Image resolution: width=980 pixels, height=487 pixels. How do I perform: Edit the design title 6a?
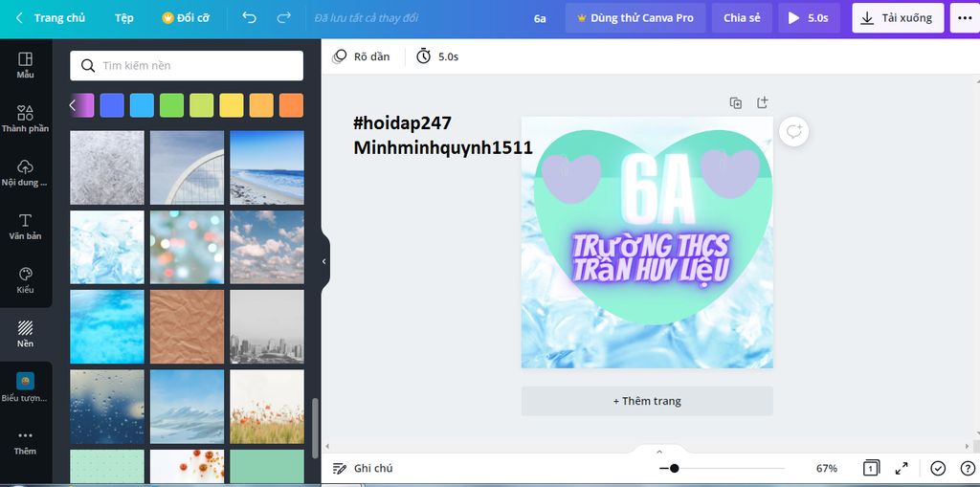point(540,18)
